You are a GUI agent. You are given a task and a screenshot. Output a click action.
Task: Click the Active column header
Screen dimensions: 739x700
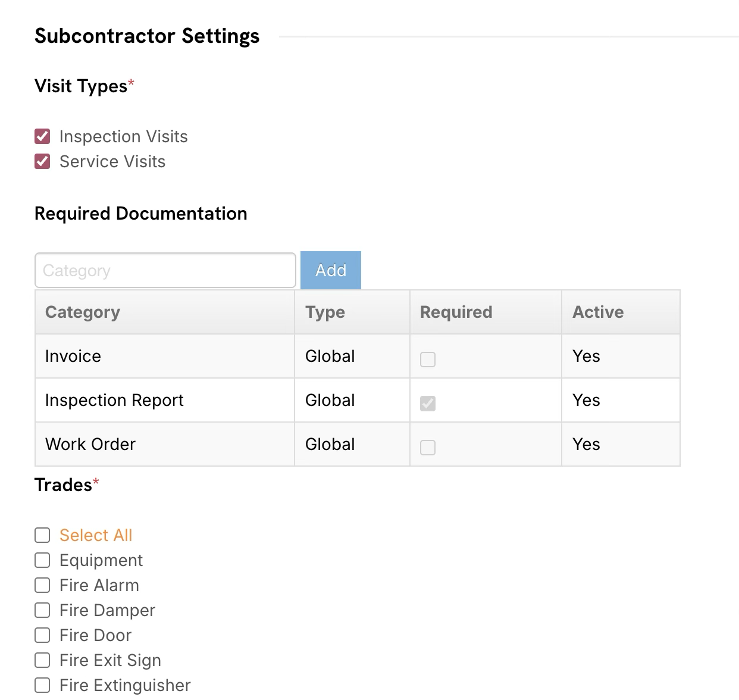pyautogui.click(x=597, y=312)
